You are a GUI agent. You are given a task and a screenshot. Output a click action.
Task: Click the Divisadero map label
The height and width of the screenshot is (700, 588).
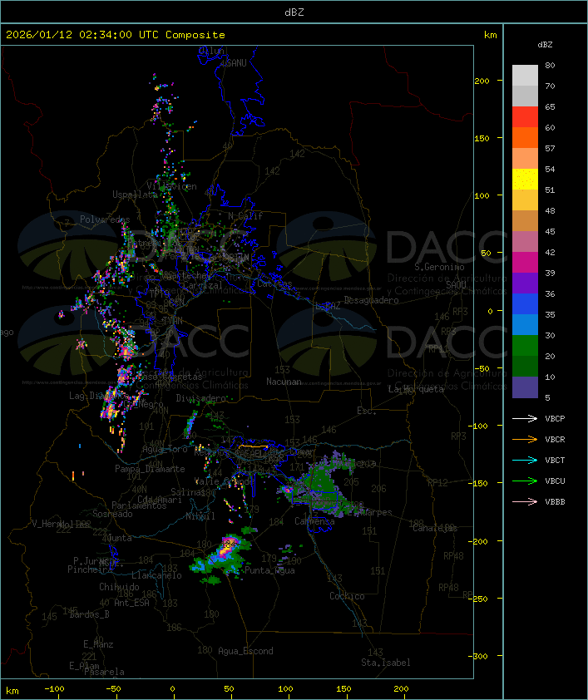click(201, 397)
